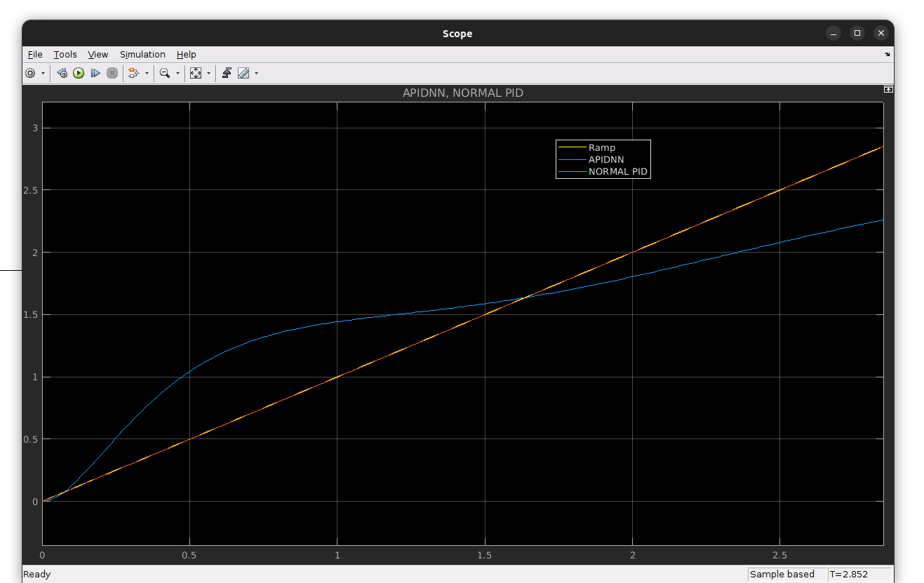
Task: Open the Help menu
Action: [x=186, y=54]
